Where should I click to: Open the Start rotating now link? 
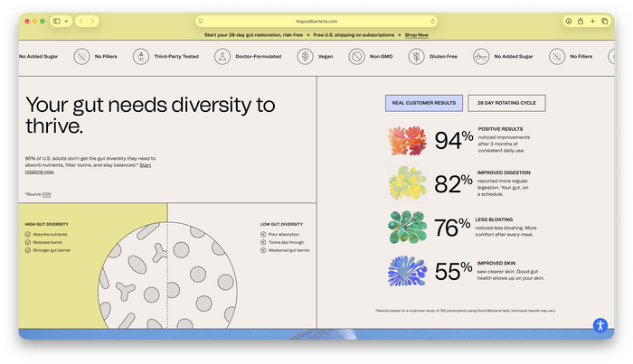pos(88,169)
